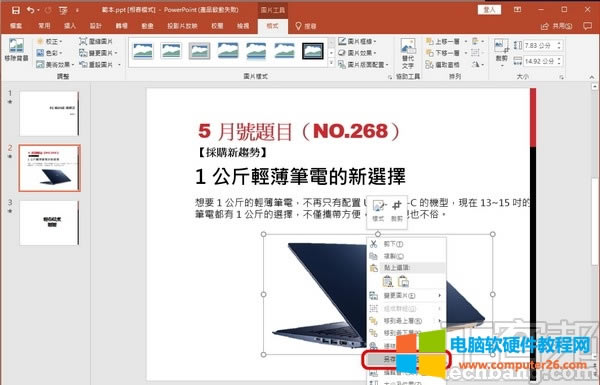Collapse the ribbon with the chevron
Viewport: 600px width, 385px height.
click(592, 77)
